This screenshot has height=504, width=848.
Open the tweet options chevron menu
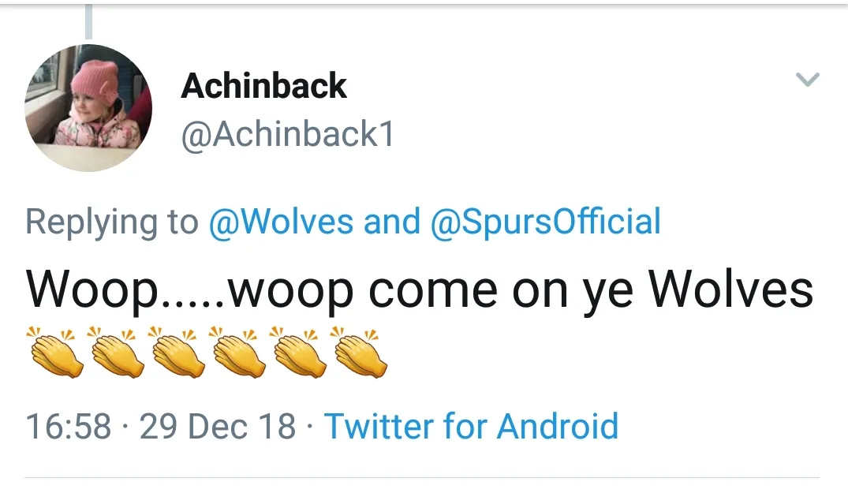pyautogui.click(x=808, y=79)
